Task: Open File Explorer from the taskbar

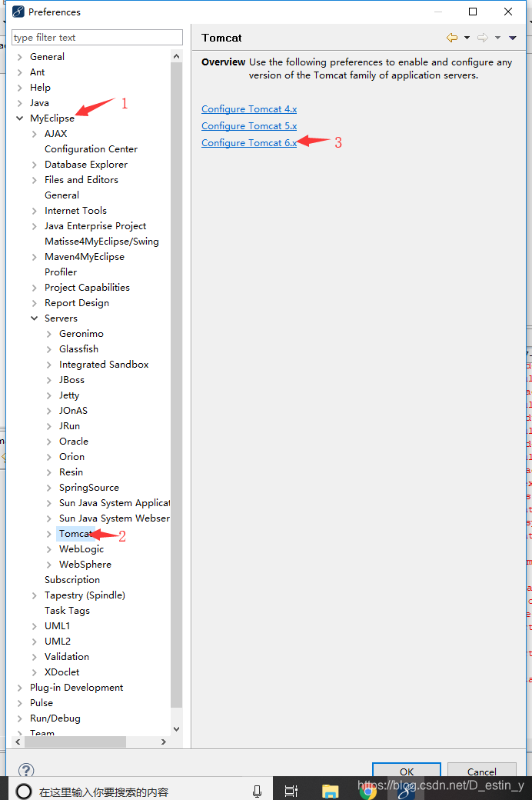Action: click(330, 792)
